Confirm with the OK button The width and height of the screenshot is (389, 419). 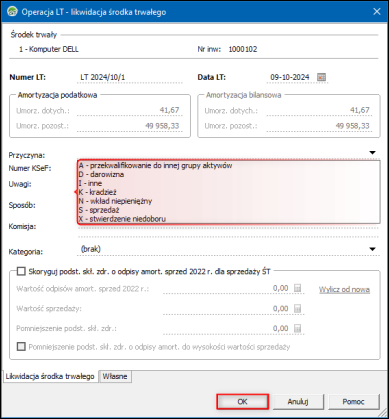pyautogui.click(x=242, y=402)
